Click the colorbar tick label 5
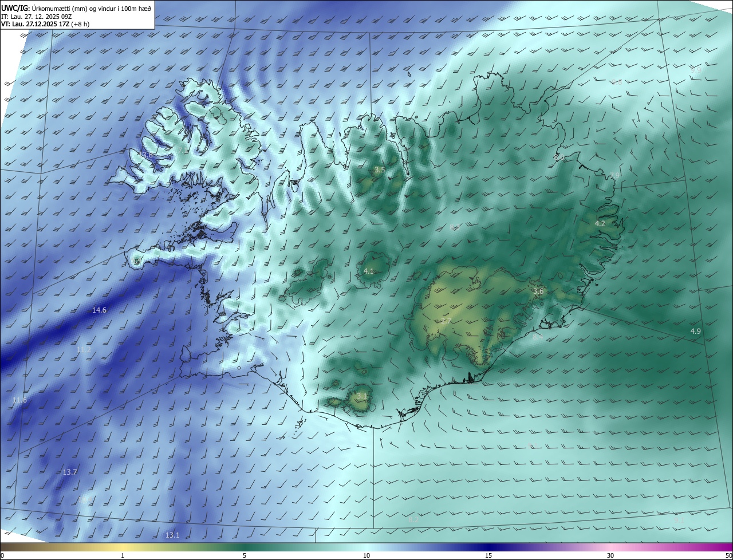This screenshot has width=733, height=560. pyautogui.click(x=245, y=555)
